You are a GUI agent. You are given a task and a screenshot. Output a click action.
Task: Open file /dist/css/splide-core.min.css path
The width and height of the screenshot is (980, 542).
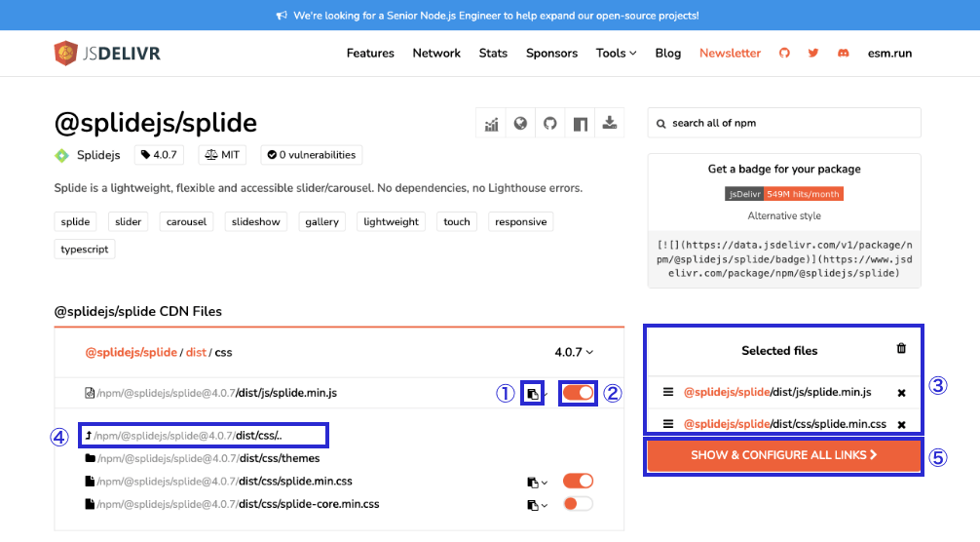(x=232, y=504)
